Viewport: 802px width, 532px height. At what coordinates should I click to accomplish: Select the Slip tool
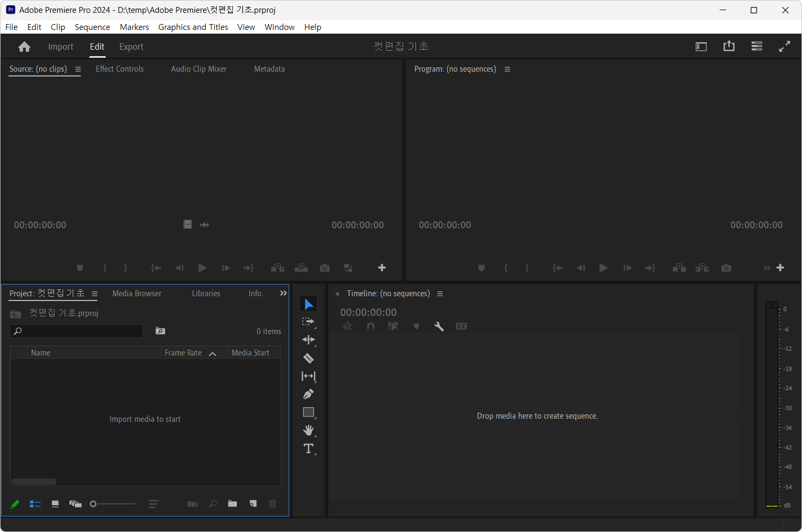309,376
